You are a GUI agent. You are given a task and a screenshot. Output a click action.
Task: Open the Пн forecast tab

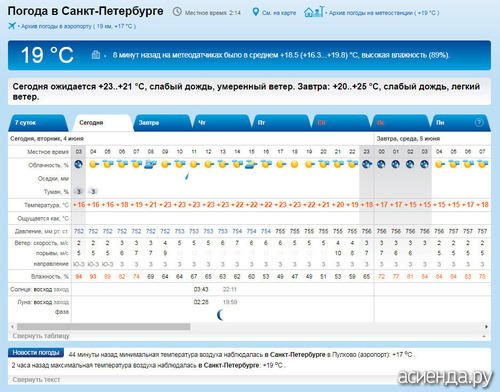coord(460,123)
